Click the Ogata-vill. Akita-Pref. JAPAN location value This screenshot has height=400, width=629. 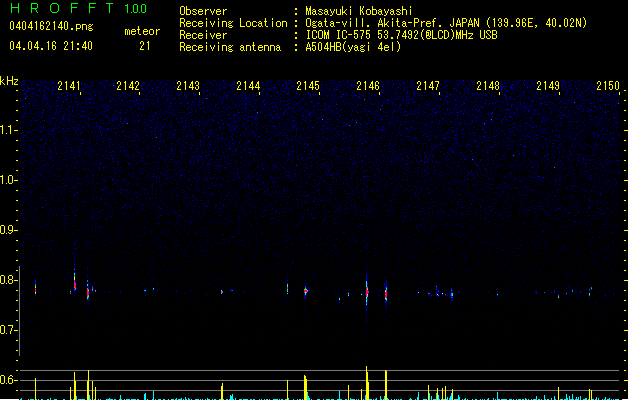click(x=446, y=23)
